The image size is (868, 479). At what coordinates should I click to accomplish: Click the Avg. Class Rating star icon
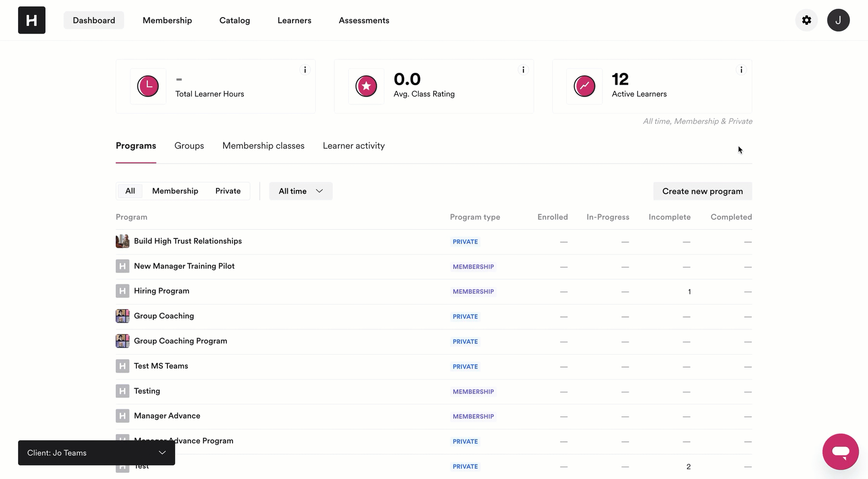366,86
